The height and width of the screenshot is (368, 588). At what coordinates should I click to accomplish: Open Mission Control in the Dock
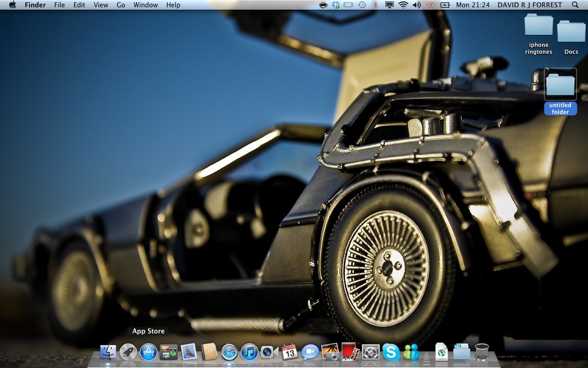tap(169, 353)
